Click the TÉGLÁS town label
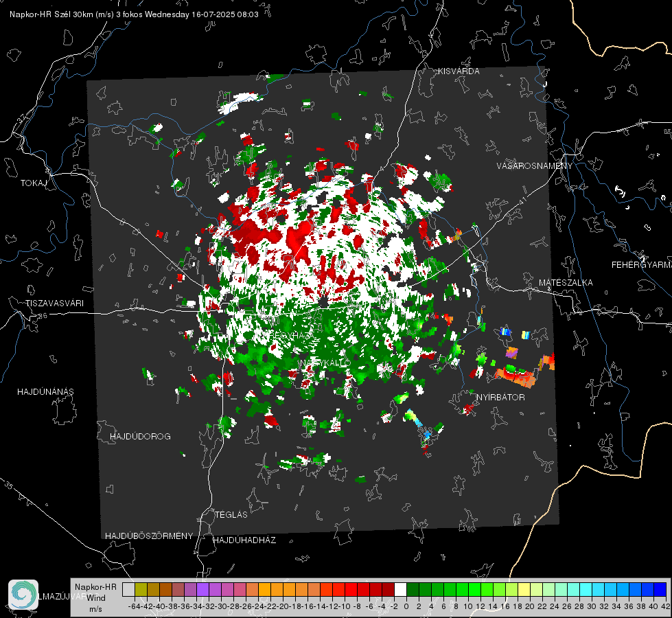Viewport: 672px width, 618px height. (x=231, y=514)
